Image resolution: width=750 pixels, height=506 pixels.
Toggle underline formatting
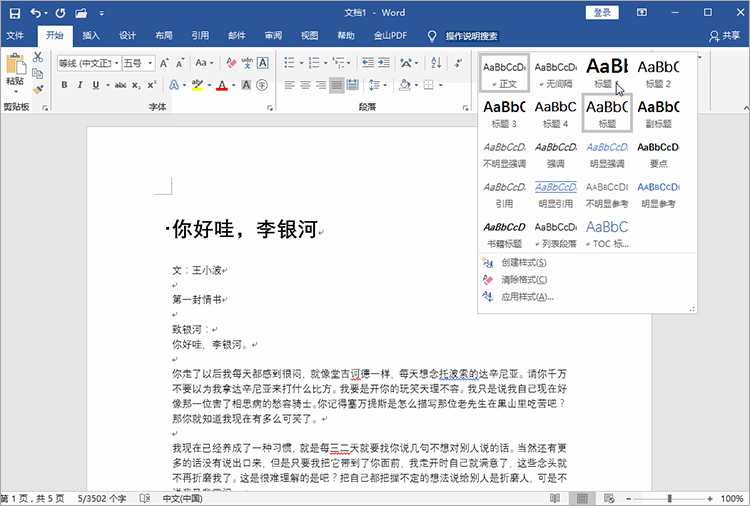click(96, 85)
